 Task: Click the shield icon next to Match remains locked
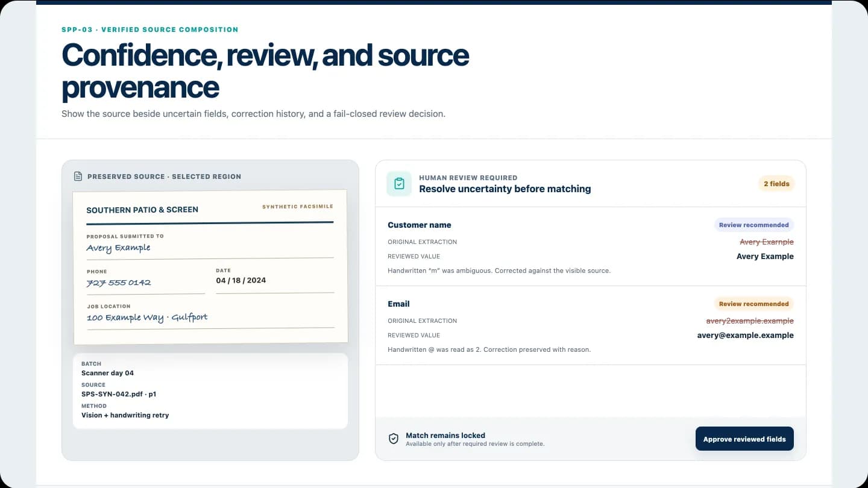tap(394, 439)
